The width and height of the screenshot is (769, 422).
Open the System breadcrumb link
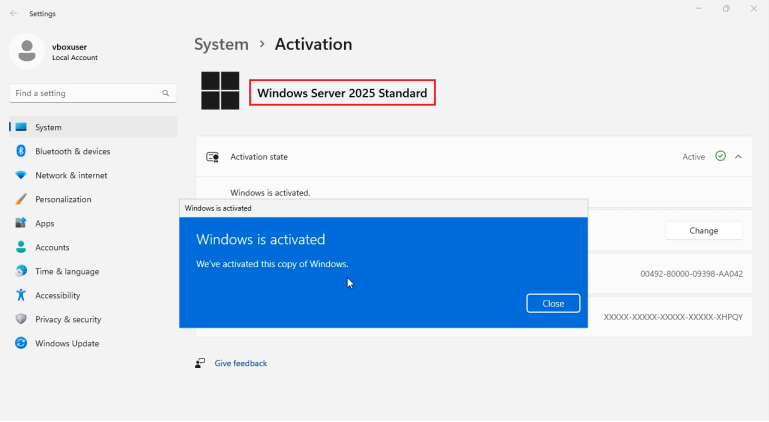[221, 44]
